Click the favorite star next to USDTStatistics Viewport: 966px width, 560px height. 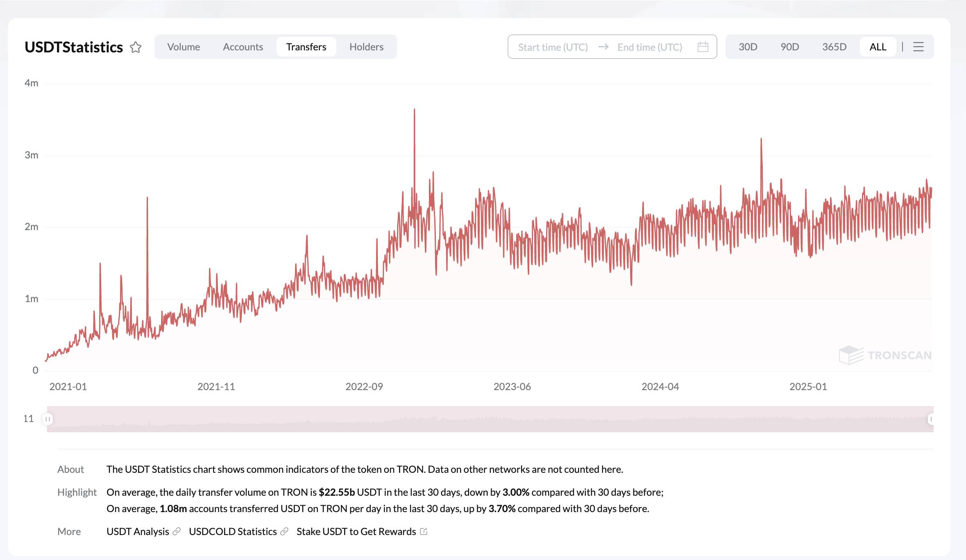(x=136, y=47)
